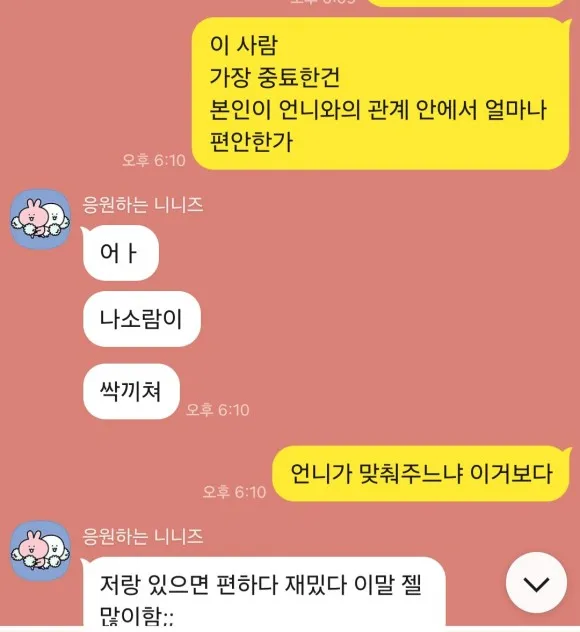Tap the pink rabbit in first avatar
The width and height of the screenshot is (580, 632).
tap(33, 216)
